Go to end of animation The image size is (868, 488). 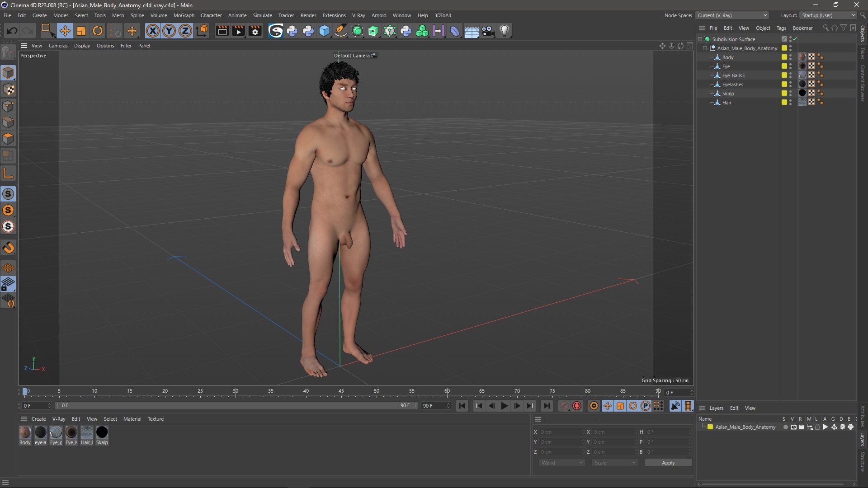(547, 406)
